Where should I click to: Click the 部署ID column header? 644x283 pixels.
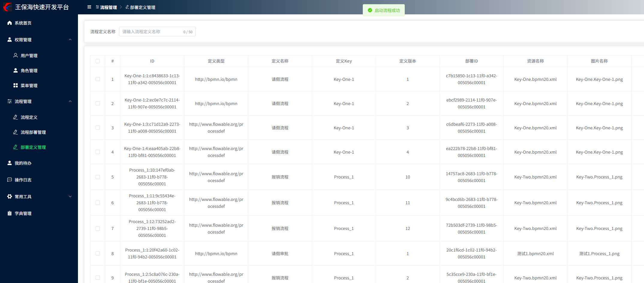(x=472, y=61)
